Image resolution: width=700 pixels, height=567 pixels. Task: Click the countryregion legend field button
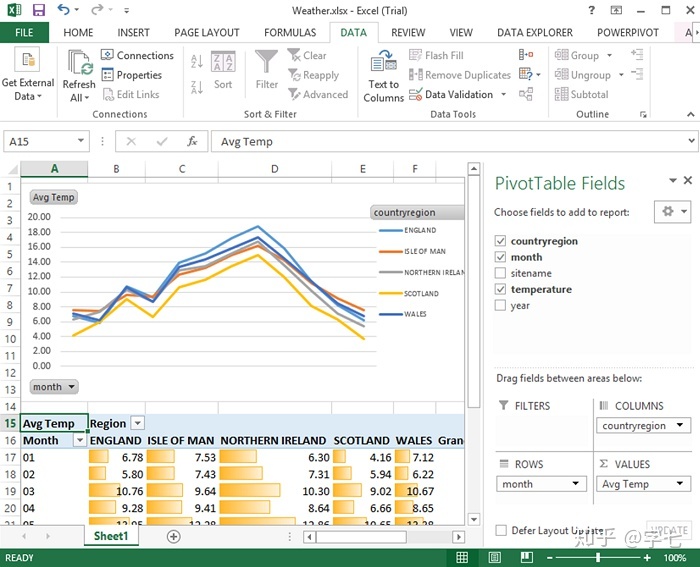click(417, 213)
